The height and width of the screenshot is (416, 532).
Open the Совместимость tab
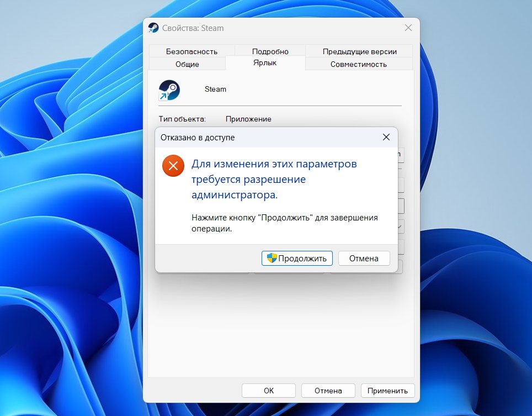pyautogui.click(x=358, y=64)
